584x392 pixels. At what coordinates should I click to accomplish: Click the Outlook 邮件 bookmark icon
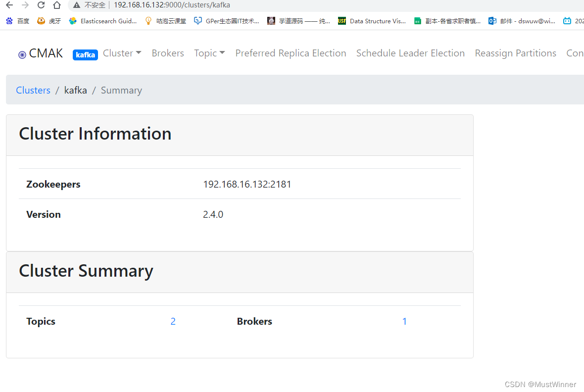[492, 21]
